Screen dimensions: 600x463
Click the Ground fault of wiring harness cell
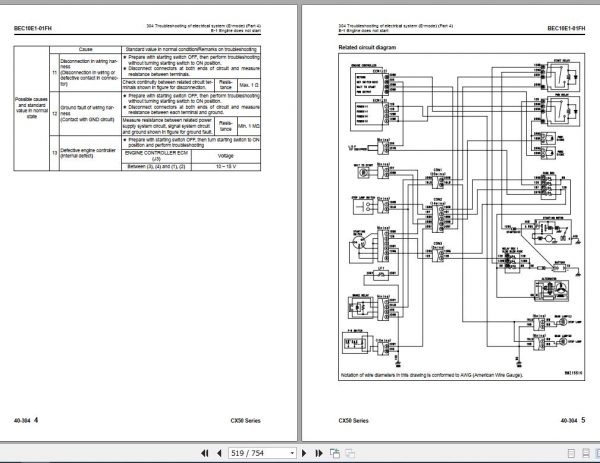tap(90, 114)
